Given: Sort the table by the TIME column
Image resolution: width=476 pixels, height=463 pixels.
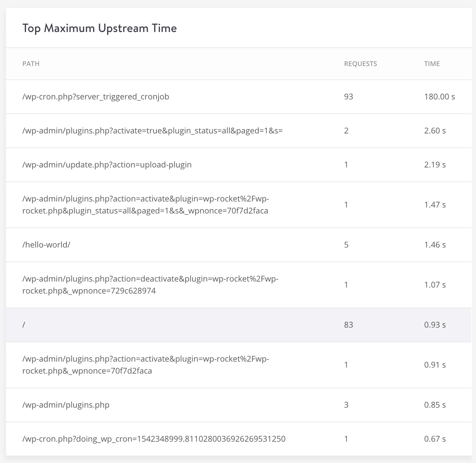Looking at the screenshot, I should tap(432, 64).
